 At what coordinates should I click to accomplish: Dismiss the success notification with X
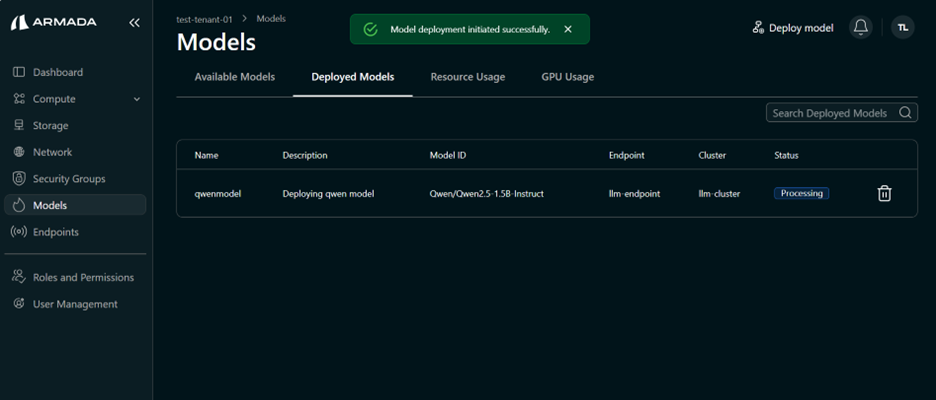[x=568, y=30]
